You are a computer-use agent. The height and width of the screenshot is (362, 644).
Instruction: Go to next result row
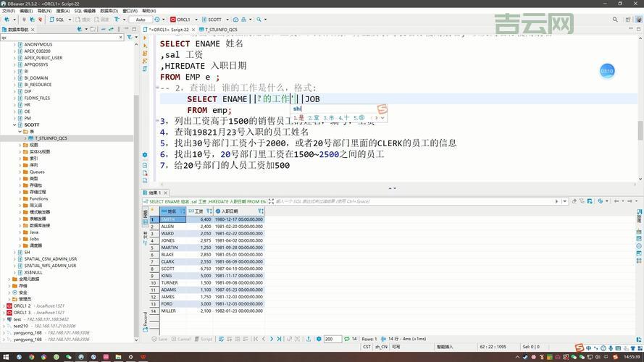272,339
